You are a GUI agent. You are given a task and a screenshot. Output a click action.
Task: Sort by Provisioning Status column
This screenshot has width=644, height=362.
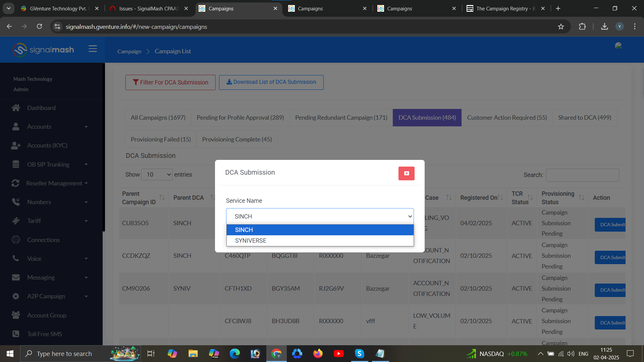pyautogui.click(x=581, y=198)
